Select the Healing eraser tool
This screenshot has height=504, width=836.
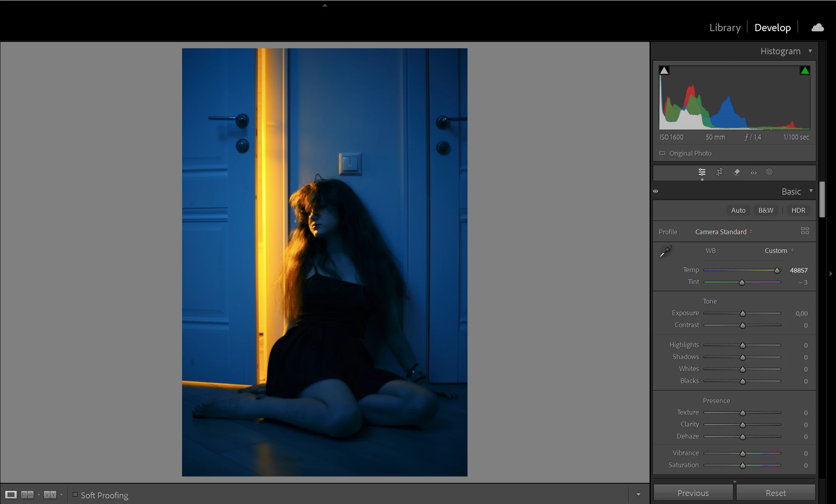737,172
